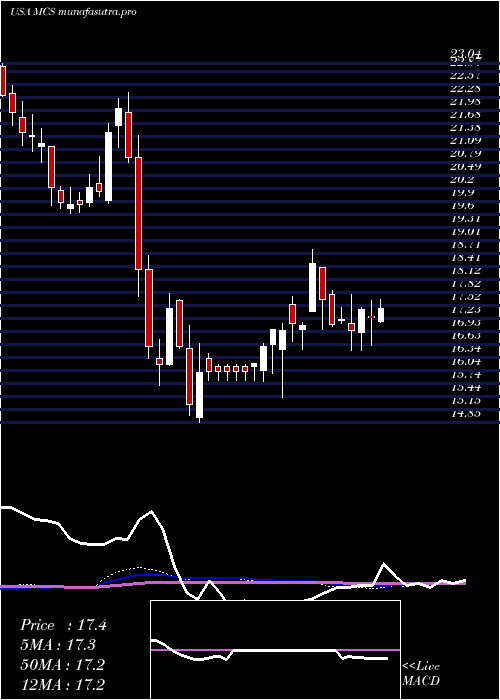Click the 19.6 price axis label

click(462, 205)
